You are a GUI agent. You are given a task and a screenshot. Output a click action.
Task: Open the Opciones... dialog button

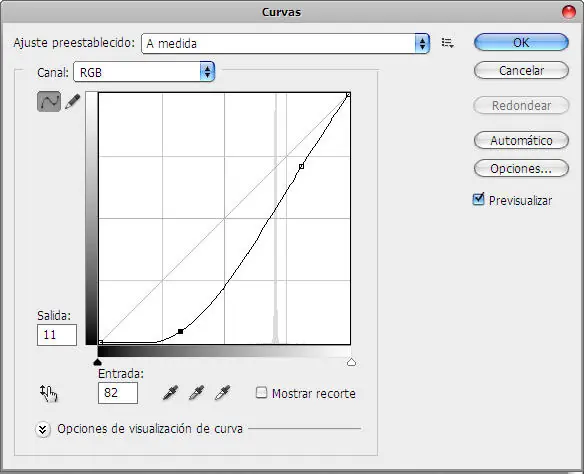pyautogui.click(x=521, y=169)
